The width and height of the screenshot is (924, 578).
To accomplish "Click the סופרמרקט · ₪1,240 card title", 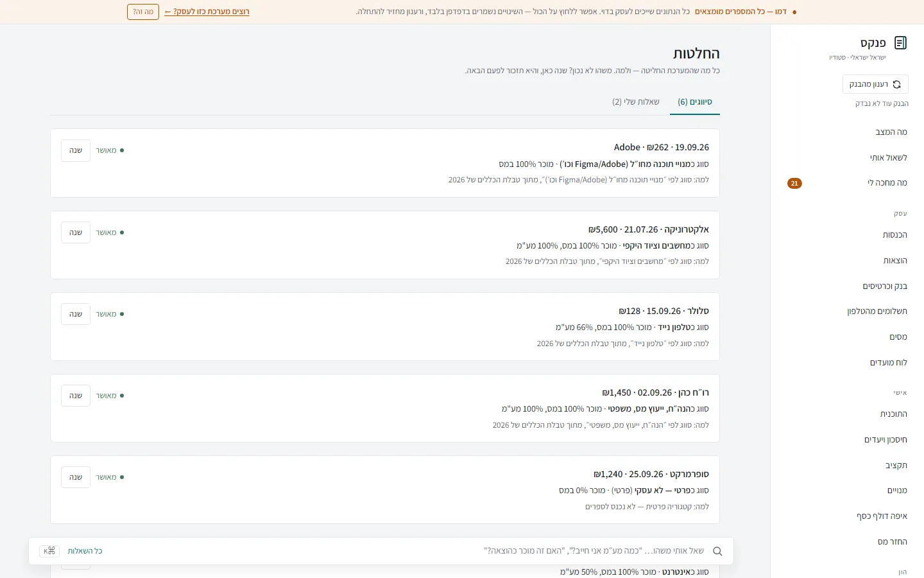I will pos(651,474).
